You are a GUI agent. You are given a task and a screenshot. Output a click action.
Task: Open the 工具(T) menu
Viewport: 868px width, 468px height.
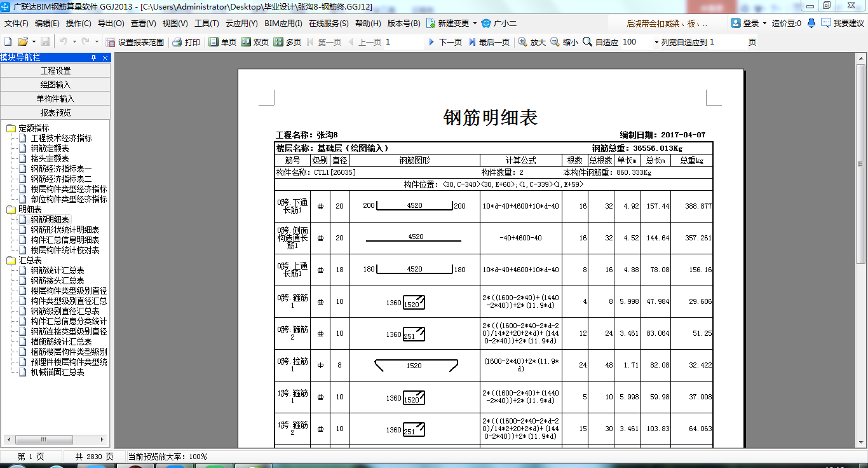coord(207,24)
